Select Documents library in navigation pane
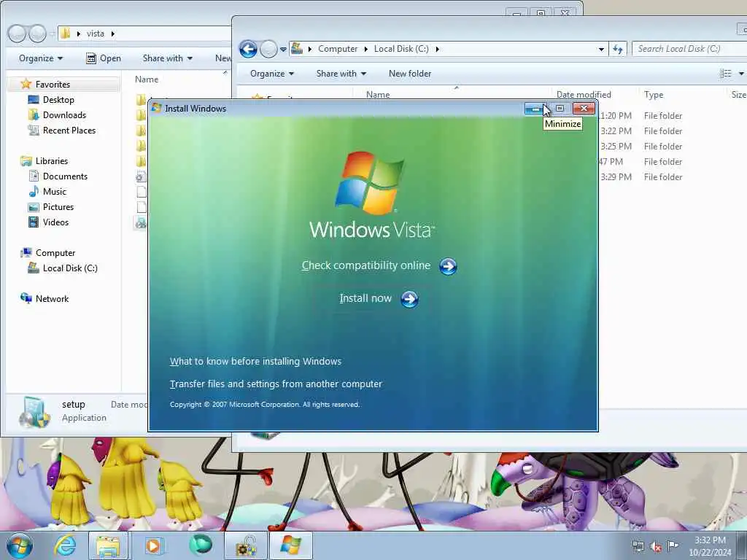Image resolution: width=747 pixels, height=560 pixels. click(x=65, y=176)
